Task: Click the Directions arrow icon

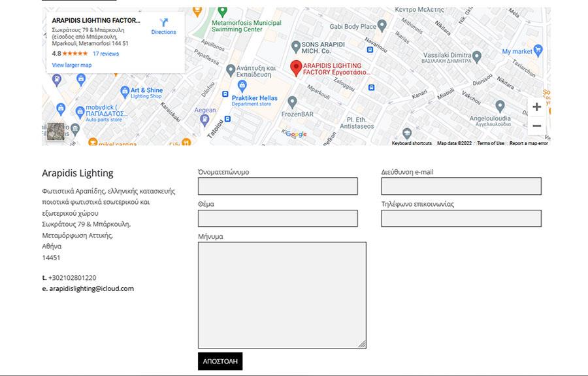Action: [163, 22]
